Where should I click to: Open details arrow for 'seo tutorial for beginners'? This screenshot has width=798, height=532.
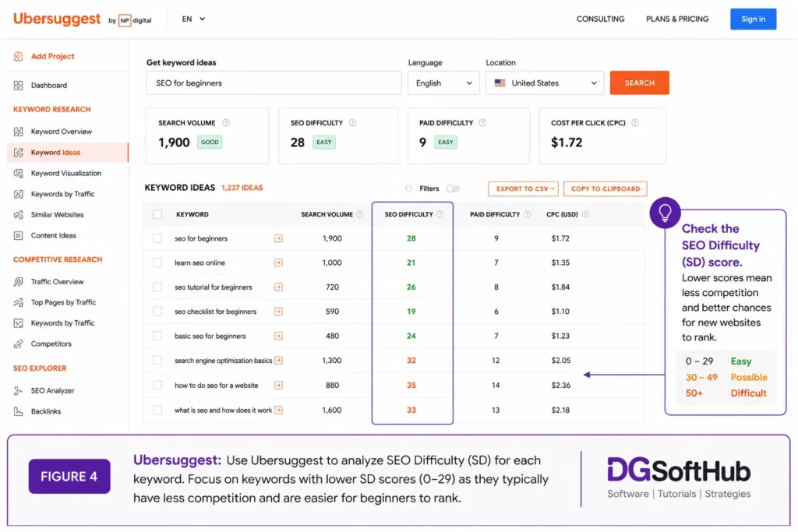click(x=278, y=287)
